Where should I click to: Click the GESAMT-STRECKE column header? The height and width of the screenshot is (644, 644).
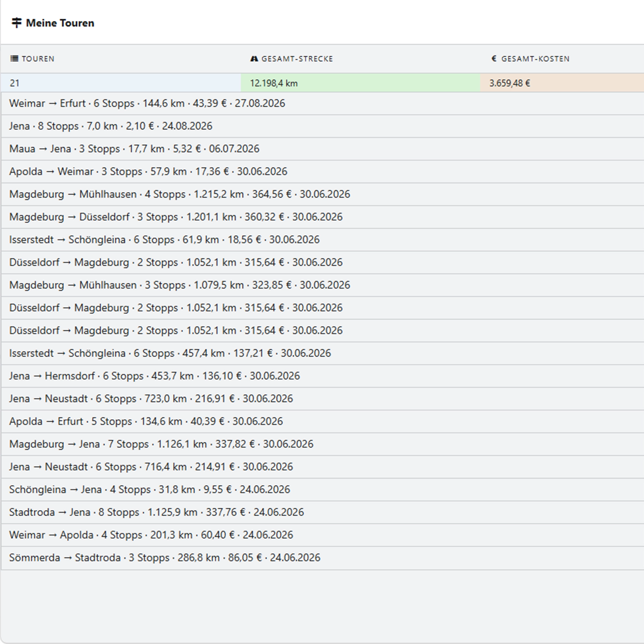pos(297,59)
